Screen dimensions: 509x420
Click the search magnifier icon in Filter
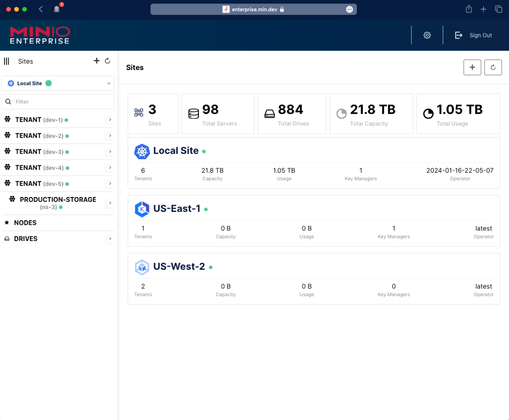point(8,101)
